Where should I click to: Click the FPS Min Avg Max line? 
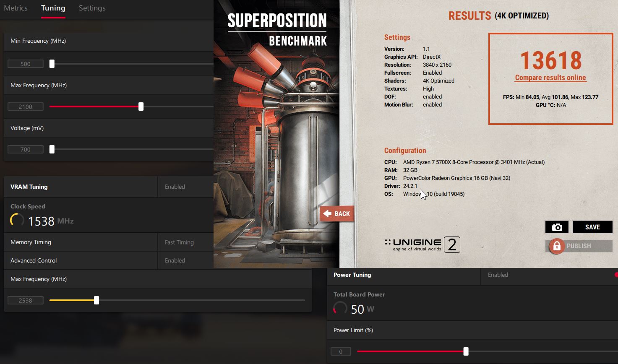(550, 97)
